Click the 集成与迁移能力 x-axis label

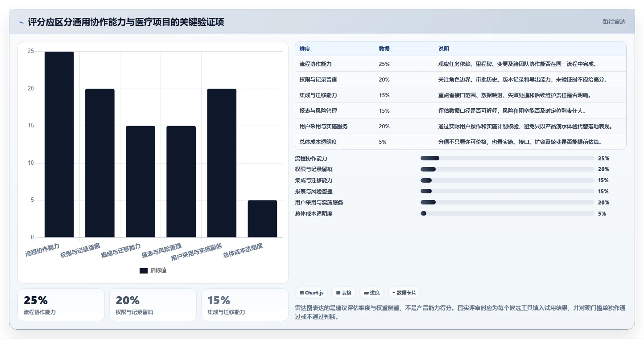tap(121, 251)
